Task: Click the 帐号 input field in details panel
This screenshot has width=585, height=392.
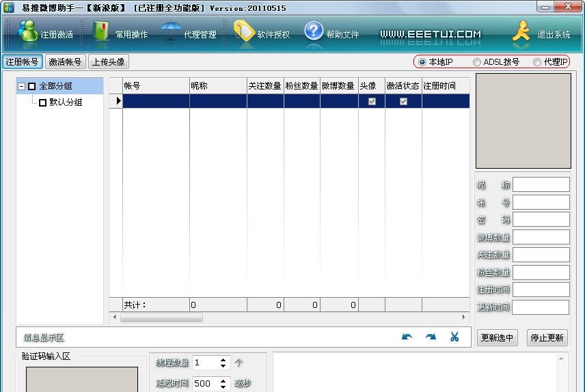Action: (x=541, y=202)
